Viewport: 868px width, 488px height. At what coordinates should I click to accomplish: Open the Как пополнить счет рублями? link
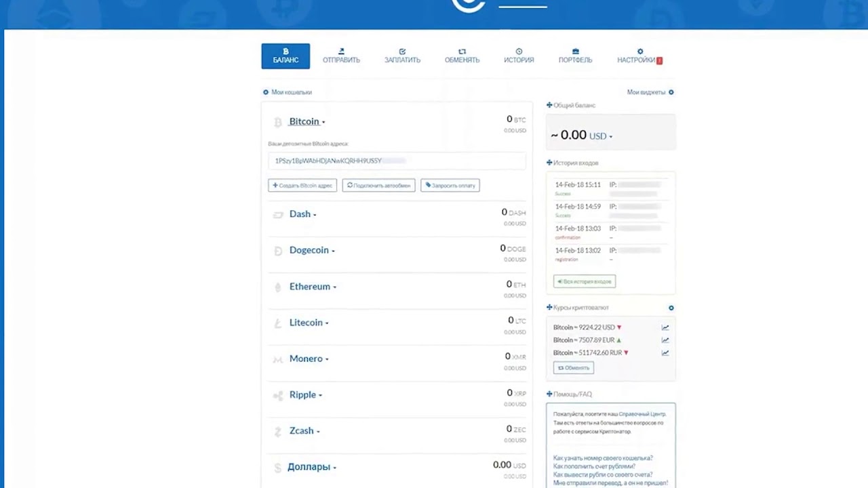[594, 466]
